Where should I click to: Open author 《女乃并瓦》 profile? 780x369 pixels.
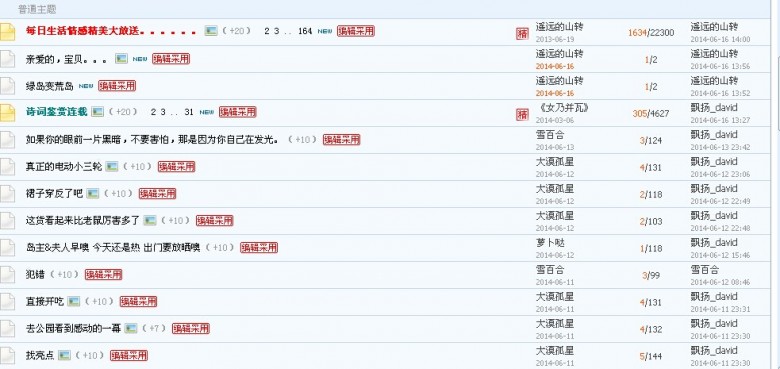click(x=563, y=107)
